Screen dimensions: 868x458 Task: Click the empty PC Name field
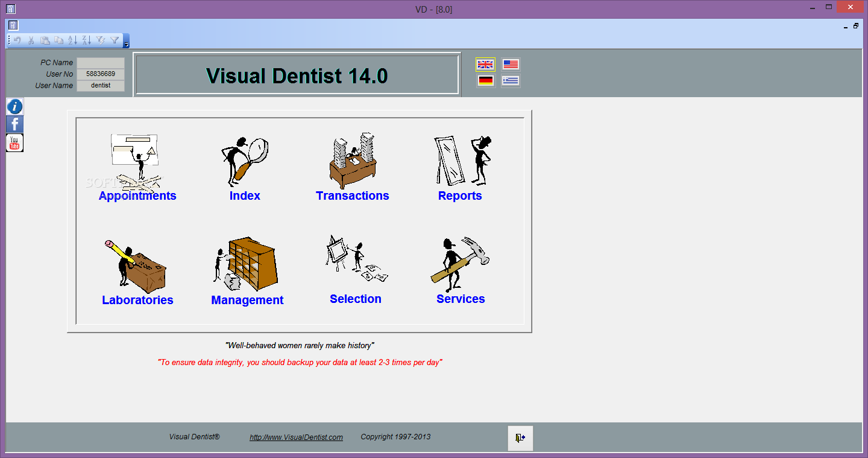pos(101,63)
